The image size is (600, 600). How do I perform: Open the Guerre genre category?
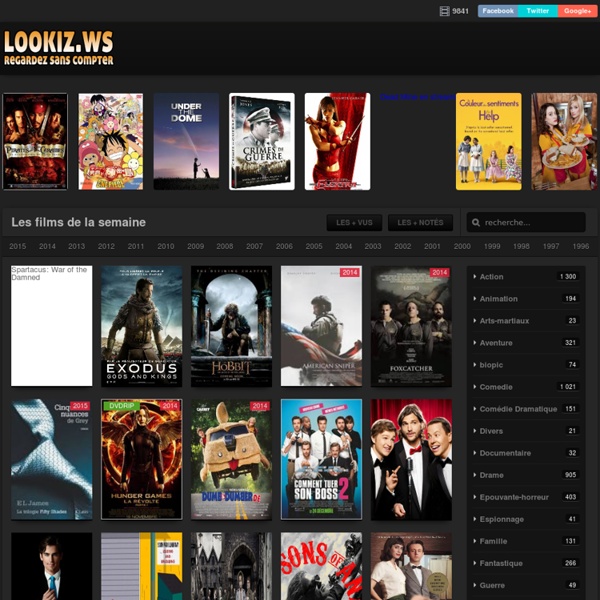click(526, 585)
